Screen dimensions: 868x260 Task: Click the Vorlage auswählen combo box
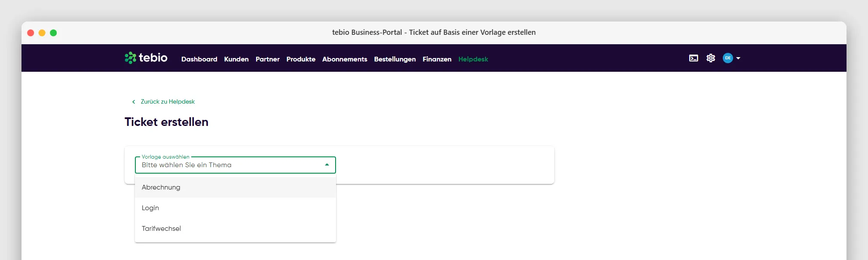pos(235,165)
